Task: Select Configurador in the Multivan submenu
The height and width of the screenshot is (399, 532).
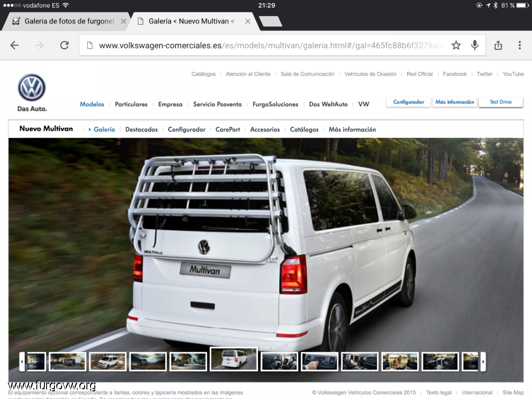Action: 187,129
